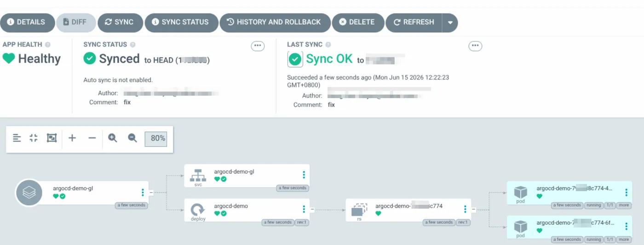Click the svc service network icon
Viewport: 644px width, 245px height.
198,175
